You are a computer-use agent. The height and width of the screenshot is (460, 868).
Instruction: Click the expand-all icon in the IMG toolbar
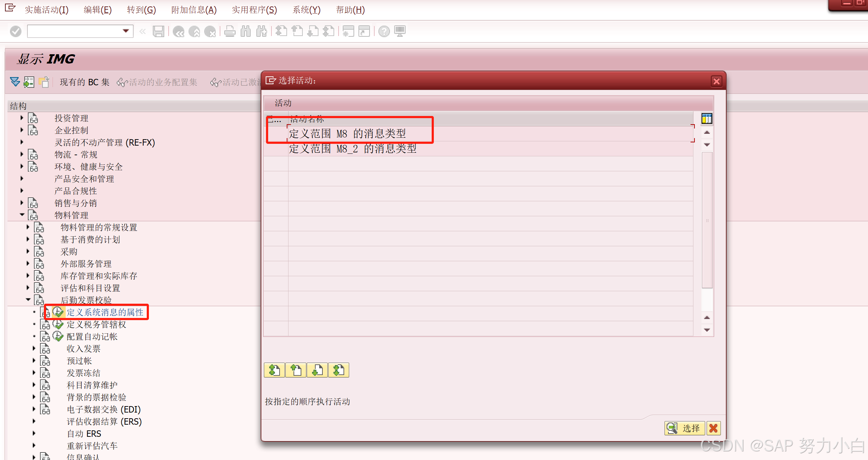coord(15,82)
